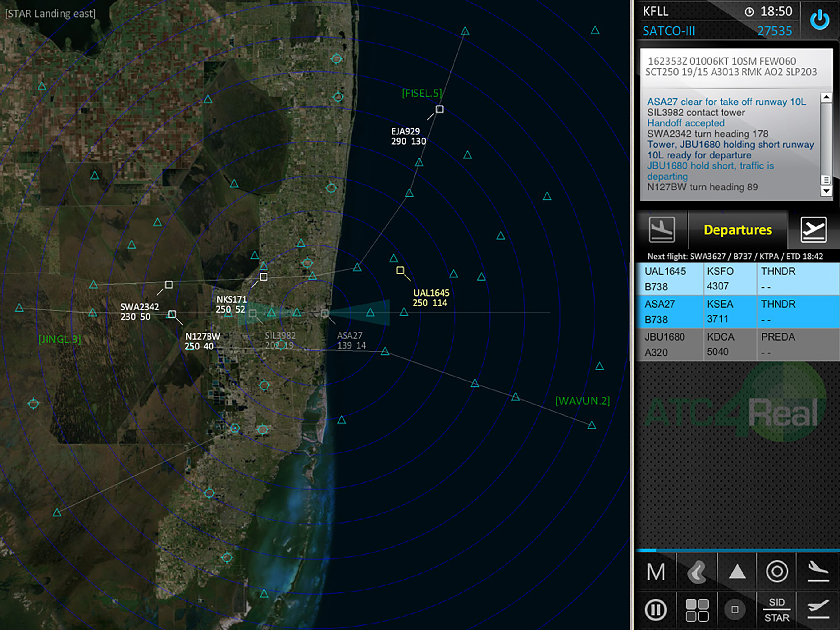The width and height of the screenshot is (840, 630).
Task: Toggle waypoint triangle markers display
Action: coord(737,572)
